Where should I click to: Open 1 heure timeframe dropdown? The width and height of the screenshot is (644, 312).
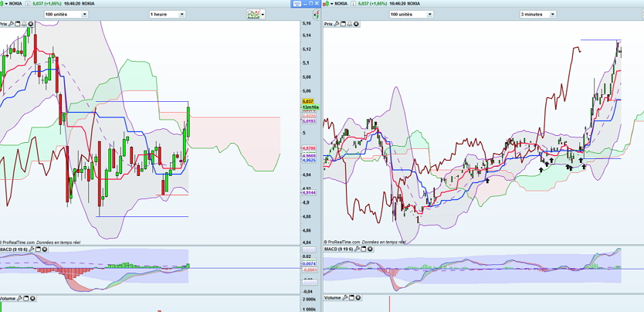[x=168, y=15]
